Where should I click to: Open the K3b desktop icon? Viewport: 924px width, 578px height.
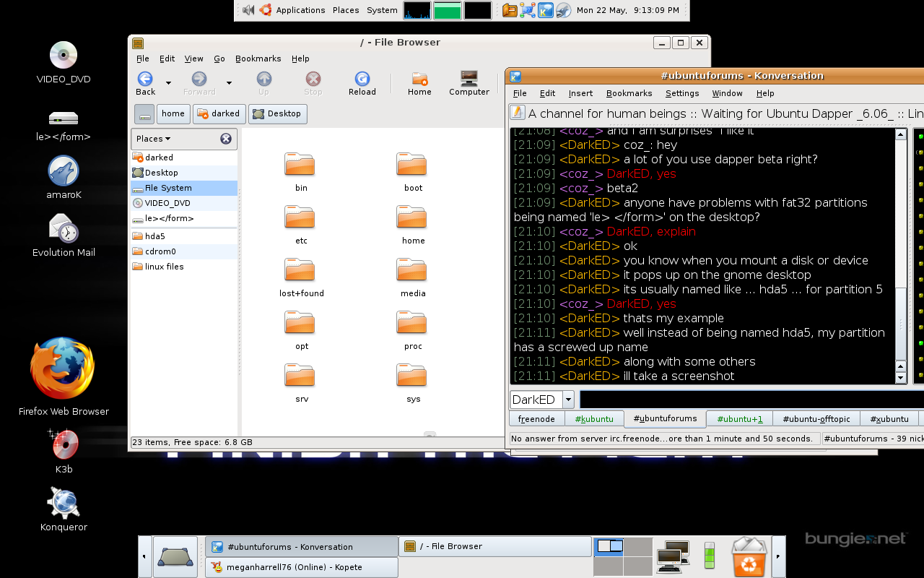click(64, 444)
